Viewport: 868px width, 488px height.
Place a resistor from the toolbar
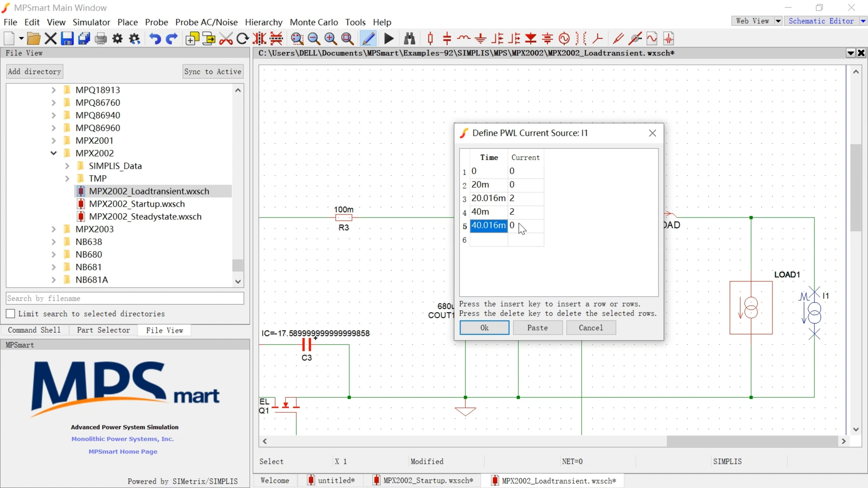(430, 39)
